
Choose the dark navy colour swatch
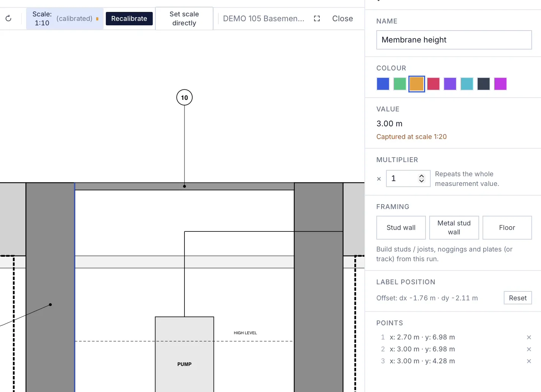(x=484, y=84)
